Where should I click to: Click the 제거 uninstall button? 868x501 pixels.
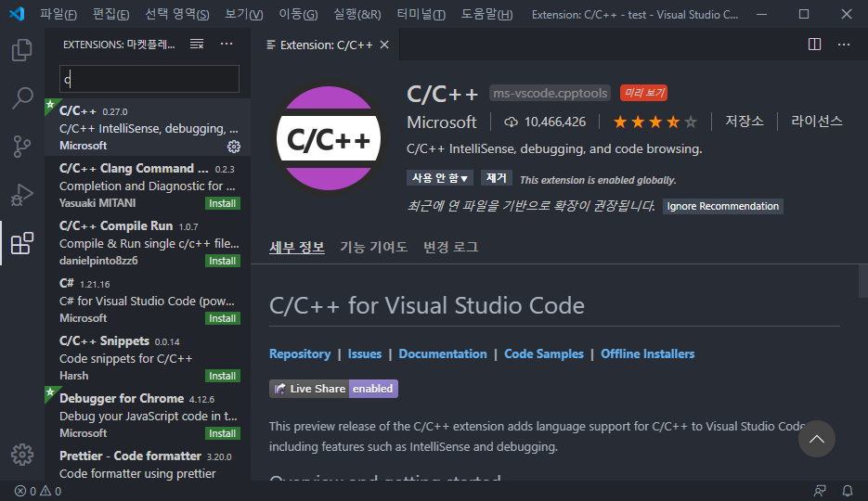[x=496, y=178]
